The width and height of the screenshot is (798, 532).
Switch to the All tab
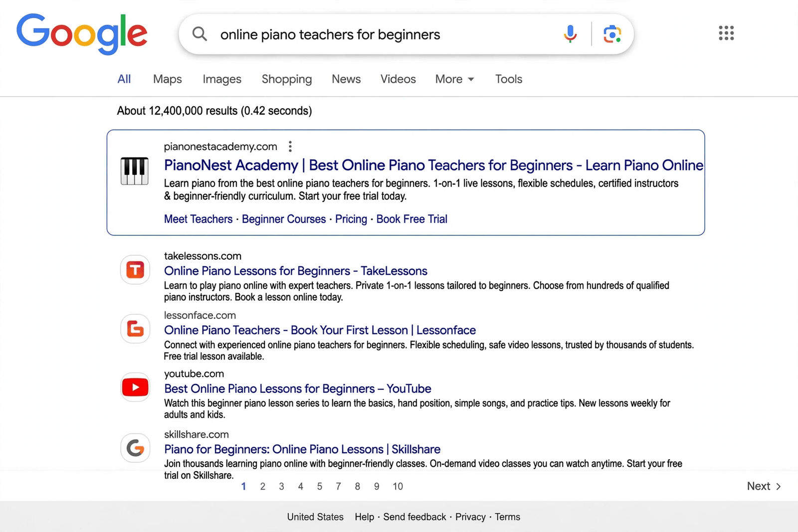pos(124,79)
